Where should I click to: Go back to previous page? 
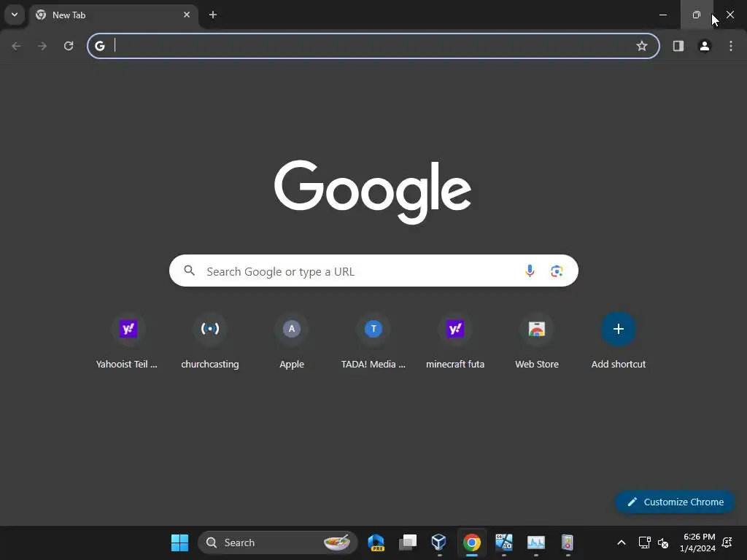pos(16,46)
